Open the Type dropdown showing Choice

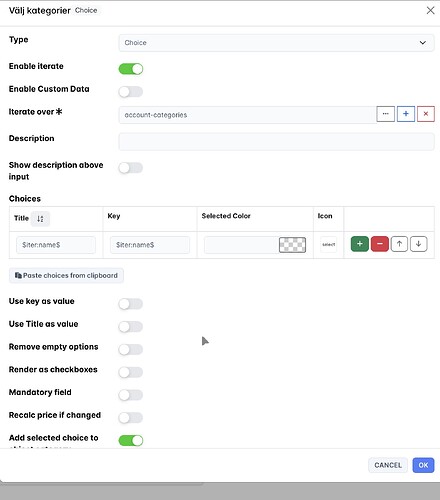click(x=276, y=43)
